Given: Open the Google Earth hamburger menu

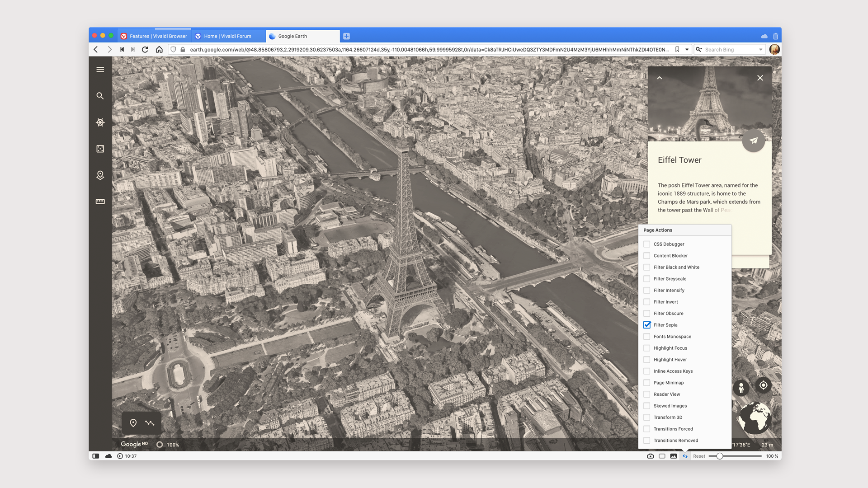Looking at the screenshot, I should coord(100,70).
